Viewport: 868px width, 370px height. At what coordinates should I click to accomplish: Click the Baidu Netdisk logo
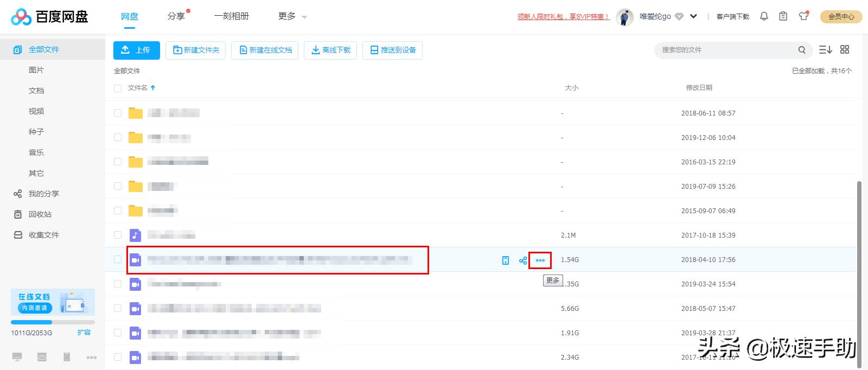tap(49, 17)
